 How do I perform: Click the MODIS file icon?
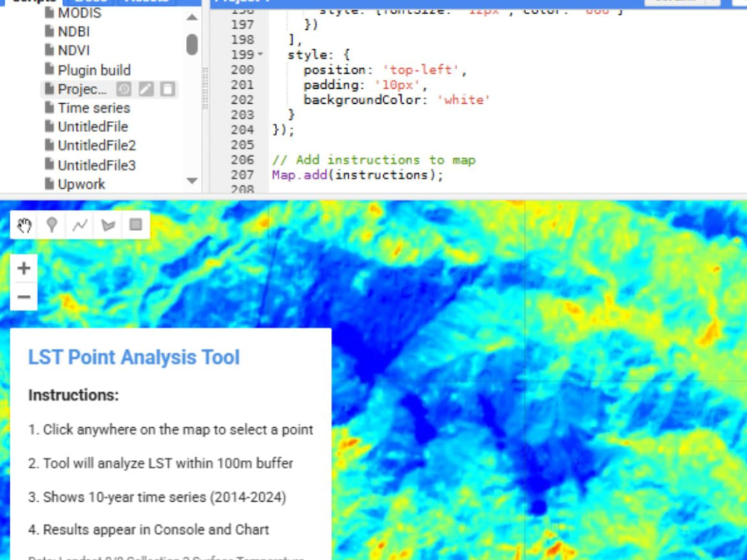49,13
